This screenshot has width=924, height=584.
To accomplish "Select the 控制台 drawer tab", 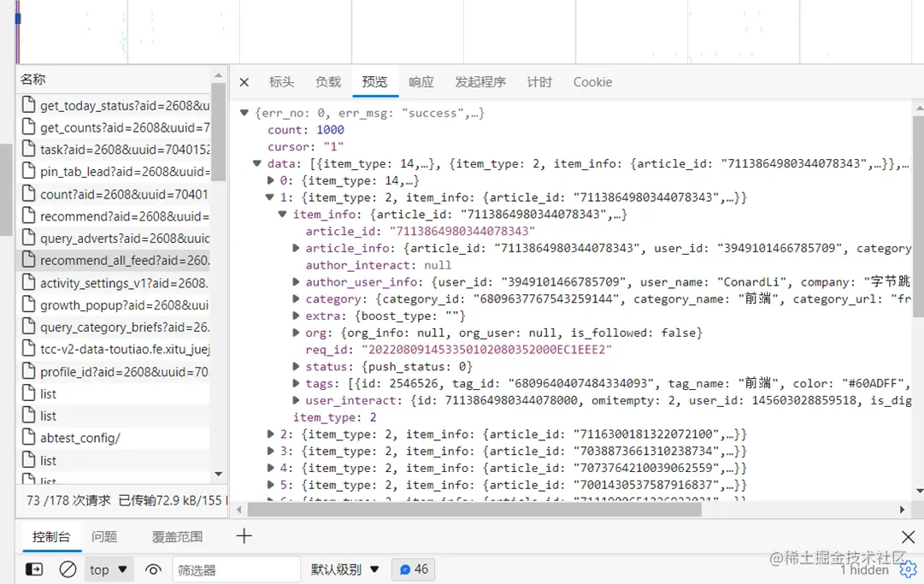I will pyautogui.click(x=51, y=537).
